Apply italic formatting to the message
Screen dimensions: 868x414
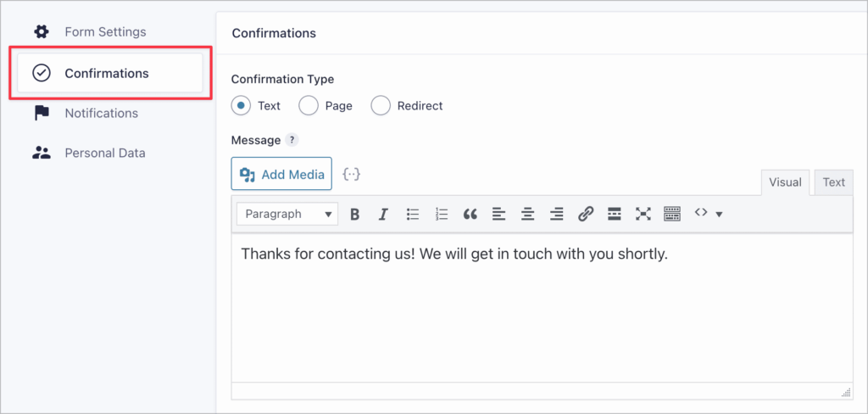(383, 215)
